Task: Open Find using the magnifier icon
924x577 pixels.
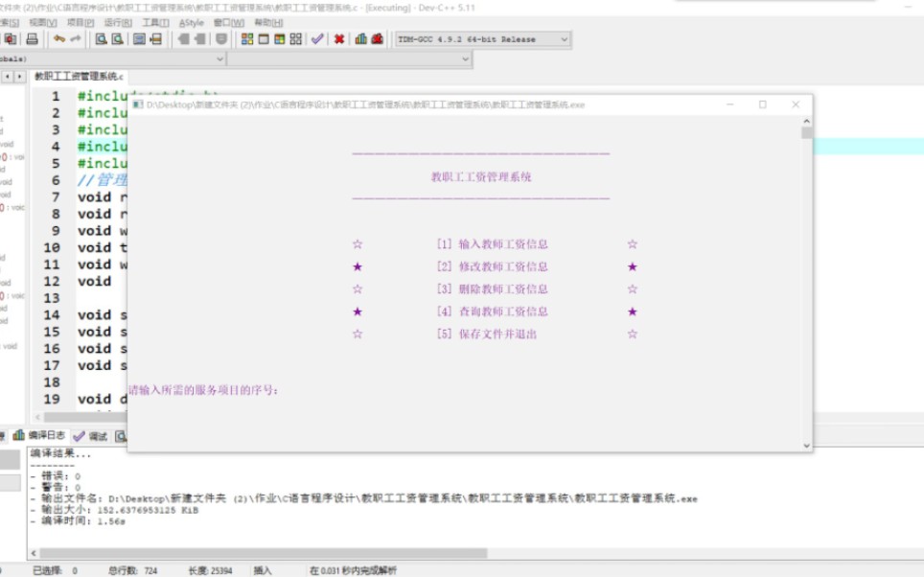Action: tap(103, 38)
